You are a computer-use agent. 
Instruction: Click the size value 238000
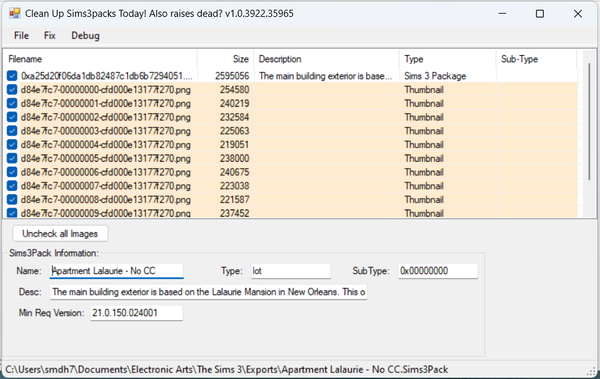point(234,158)
